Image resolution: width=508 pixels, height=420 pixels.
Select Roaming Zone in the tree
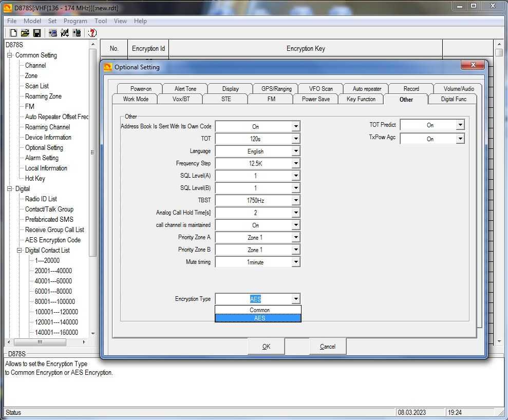(x=43, y=96)
